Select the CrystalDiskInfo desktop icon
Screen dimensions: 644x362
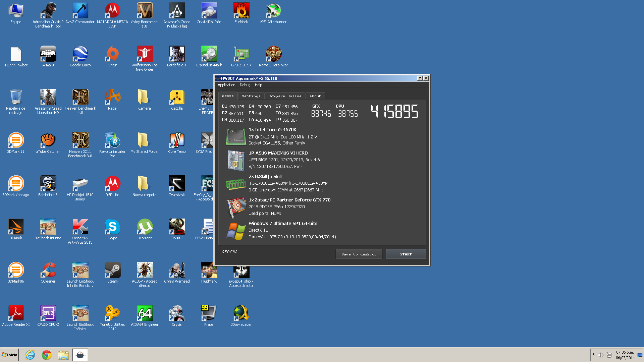pos(209,13)
